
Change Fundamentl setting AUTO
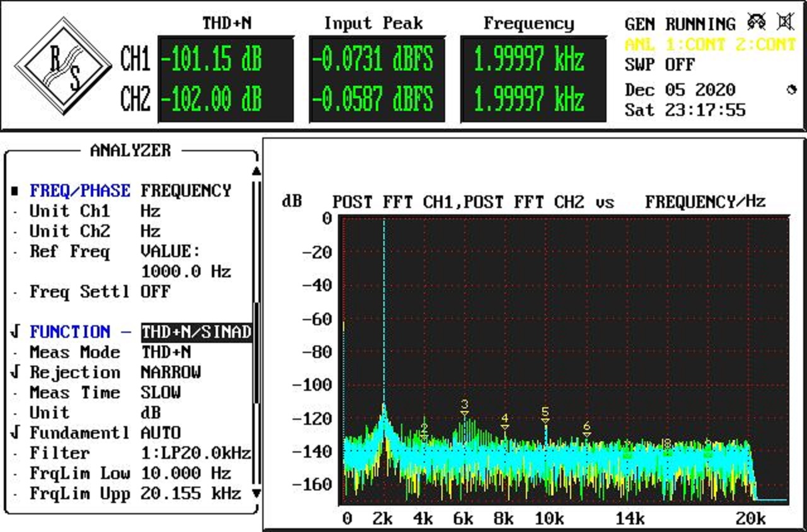tap(161, 433)
